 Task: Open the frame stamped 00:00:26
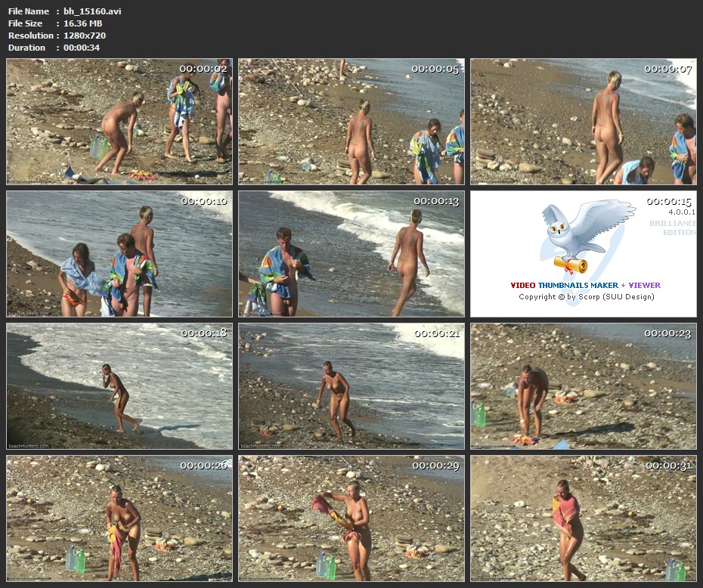[119, 518]
